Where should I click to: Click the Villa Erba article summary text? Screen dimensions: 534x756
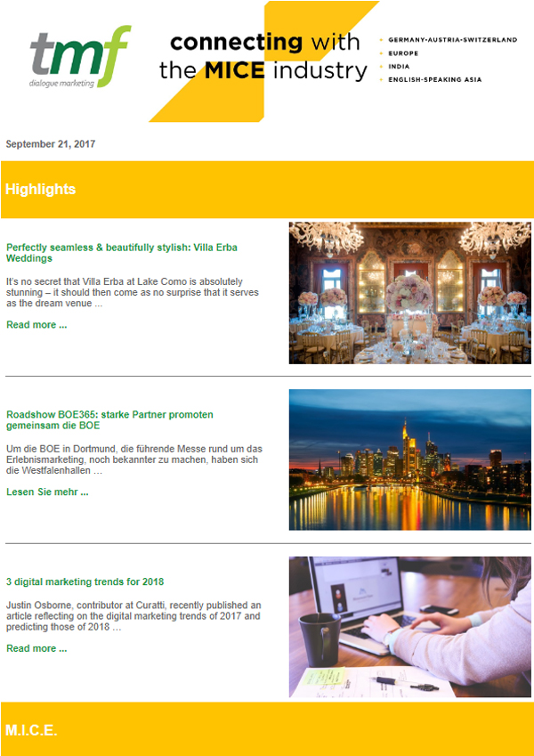[133, 293]
